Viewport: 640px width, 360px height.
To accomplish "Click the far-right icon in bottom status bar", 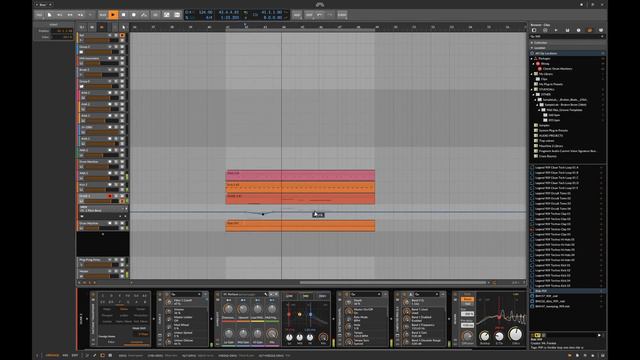I will 602,356.
